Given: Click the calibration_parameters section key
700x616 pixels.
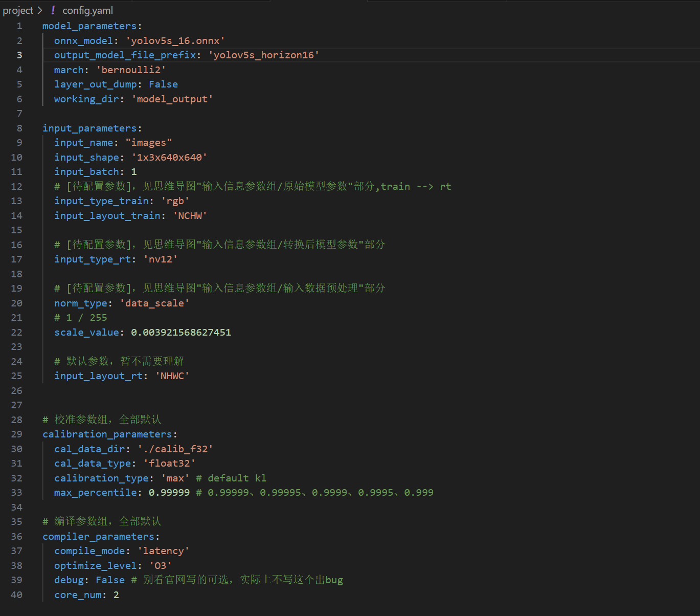Looking at the screenshot, I should coord(107,434).
